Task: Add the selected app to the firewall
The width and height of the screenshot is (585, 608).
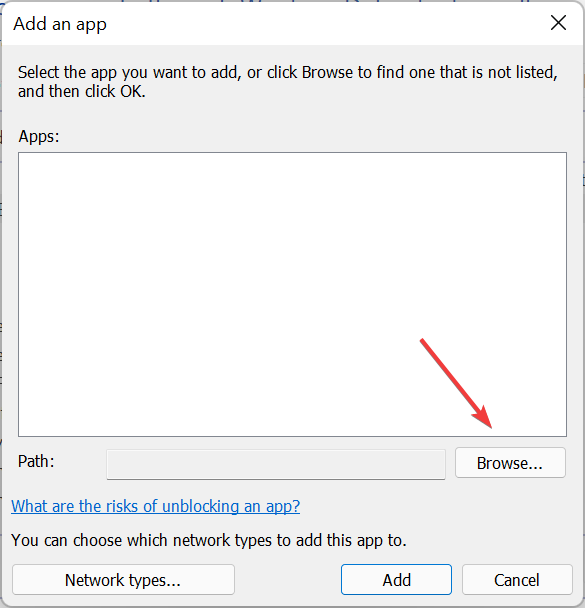Action: pos(396,580)
